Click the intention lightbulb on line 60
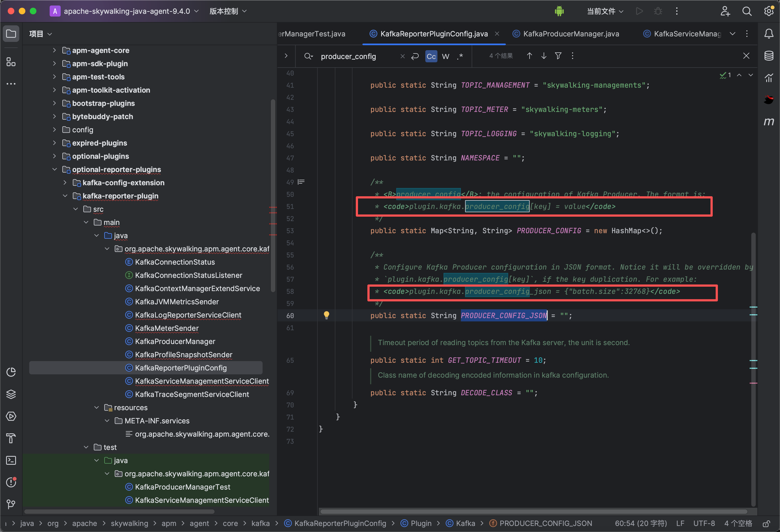The height and width of the screenshot is (532, 780). (x=326, y=315)
